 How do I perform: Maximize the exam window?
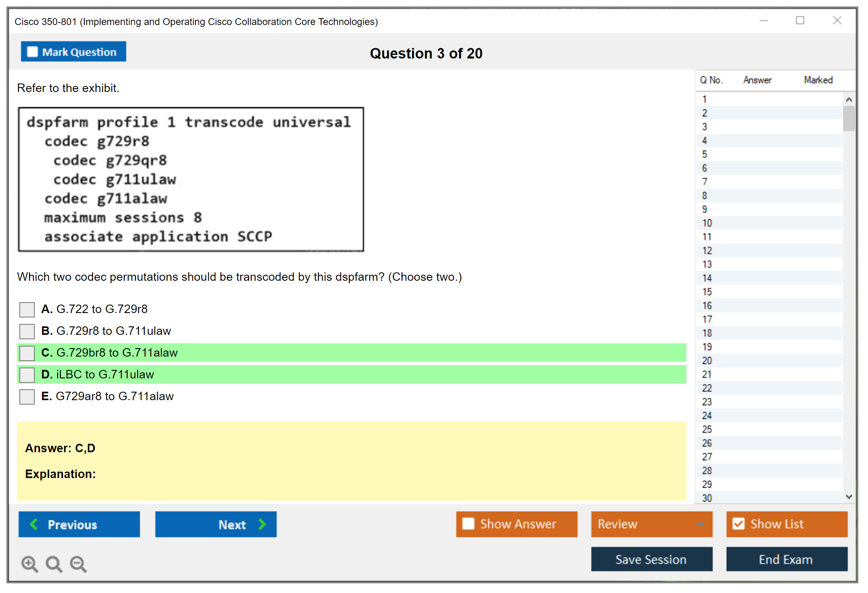(800, 21)
